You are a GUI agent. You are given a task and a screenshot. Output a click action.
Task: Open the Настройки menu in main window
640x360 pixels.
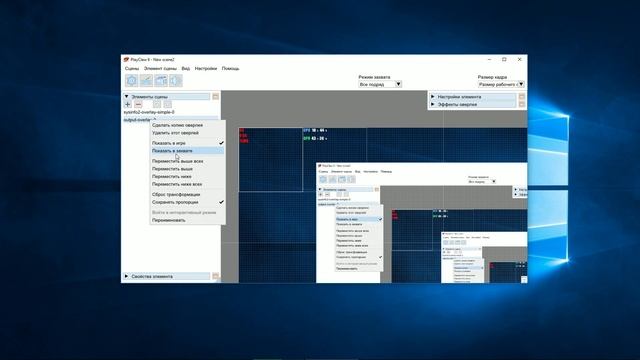pyautogui.click(x=206, y=69)
